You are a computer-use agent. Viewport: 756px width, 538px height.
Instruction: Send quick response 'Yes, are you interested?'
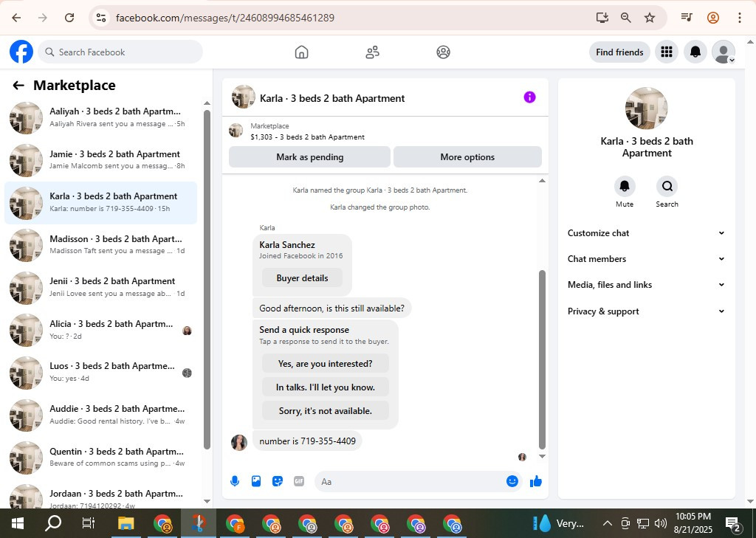(326, 364)
